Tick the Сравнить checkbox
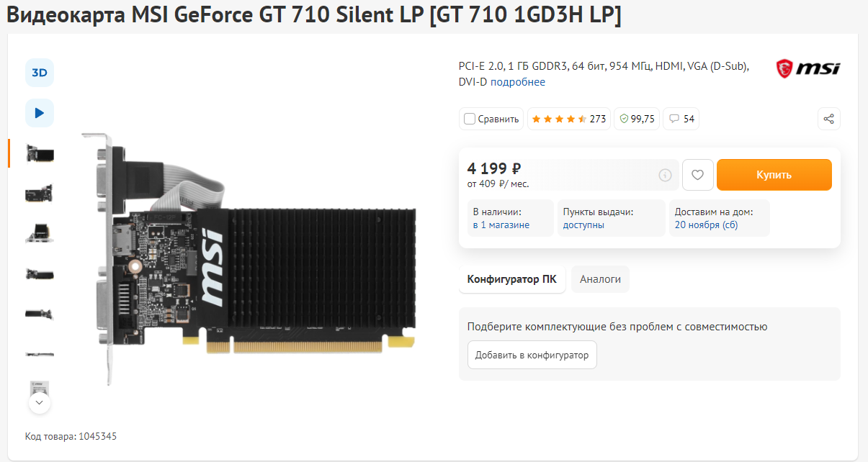The image size is (868, 462). pyautogui.click(x=470, y=119)
